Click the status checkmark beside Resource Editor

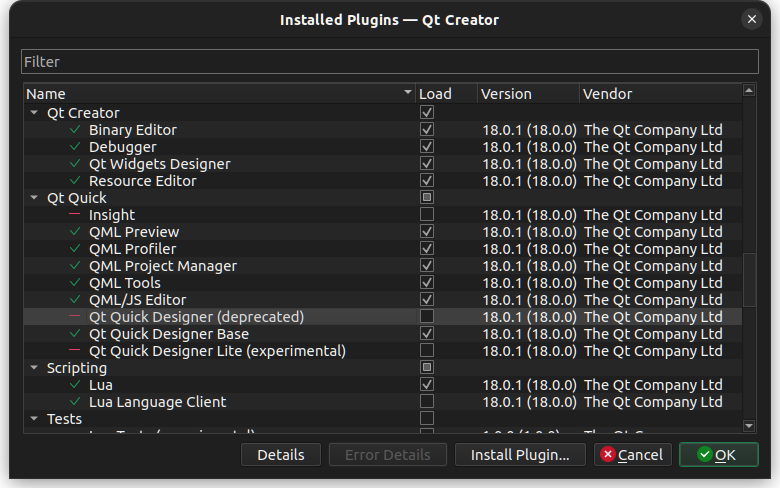click(x=75, y=181)
